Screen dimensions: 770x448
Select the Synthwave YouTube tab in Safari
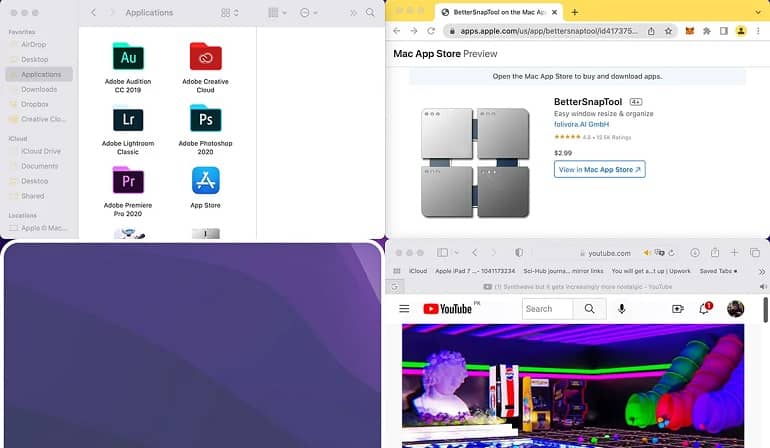pos(578,286)
